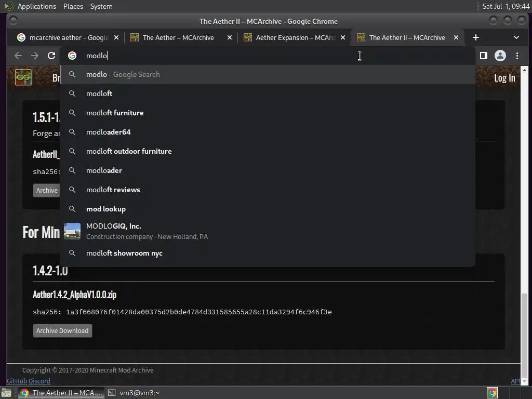Image resolution: width=532 pixels, height=399 pixels.
Task: Close the 'Aether Expansion – MCArchive' tab
Action: tap(343, 37)
